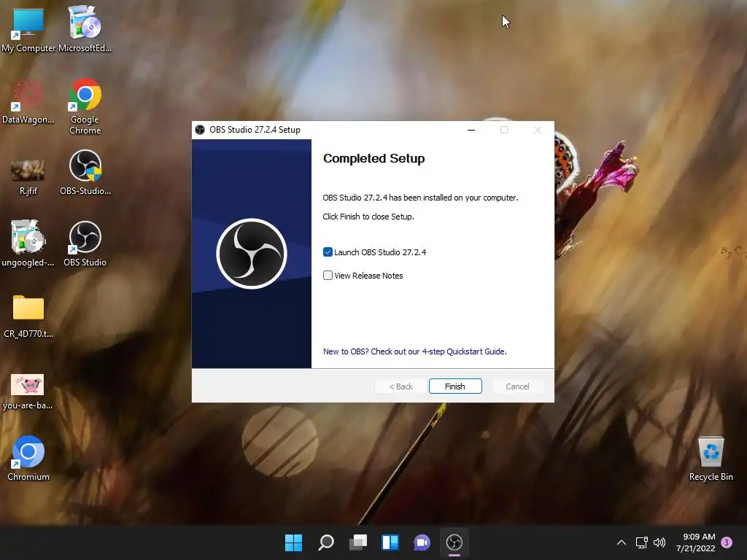747x560 pixels.
Task: Open the 4-step Quickstart Guide link
Action: tap(414, 351)
